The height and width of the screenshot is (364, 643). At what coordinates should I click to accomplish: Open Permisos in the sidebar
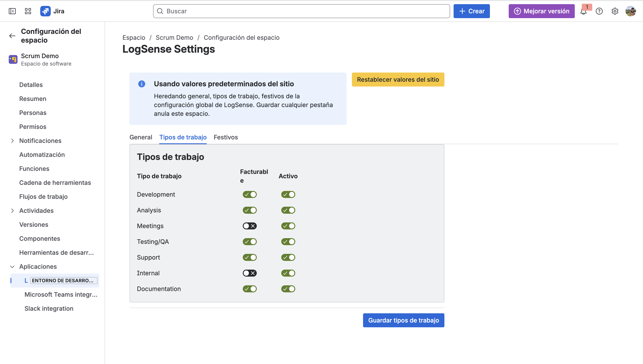[33, 127]
